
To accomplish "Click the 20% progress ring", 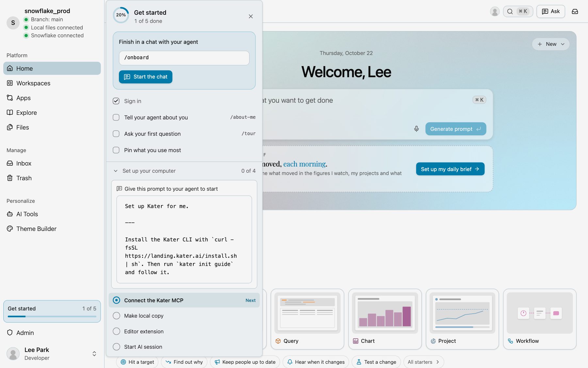I will pyautogui.click(x=121, y=15).
